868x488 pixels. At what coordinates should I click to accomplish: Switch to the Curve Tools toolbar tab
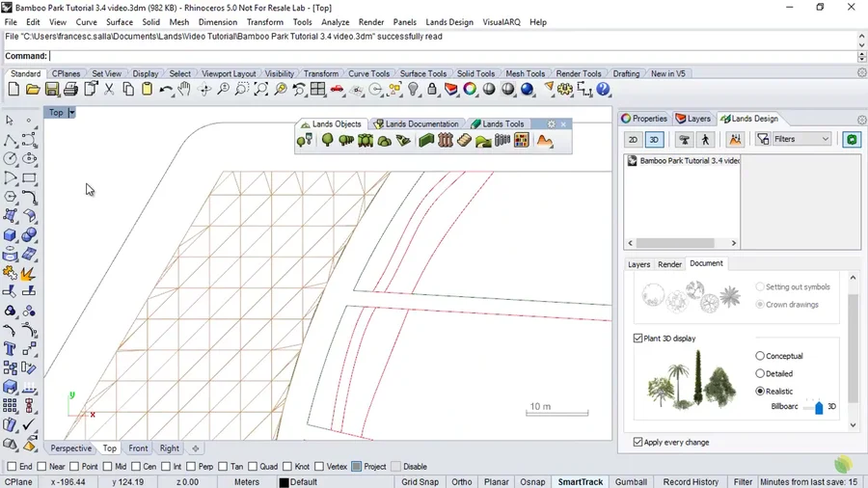click(x=368, y=73)
